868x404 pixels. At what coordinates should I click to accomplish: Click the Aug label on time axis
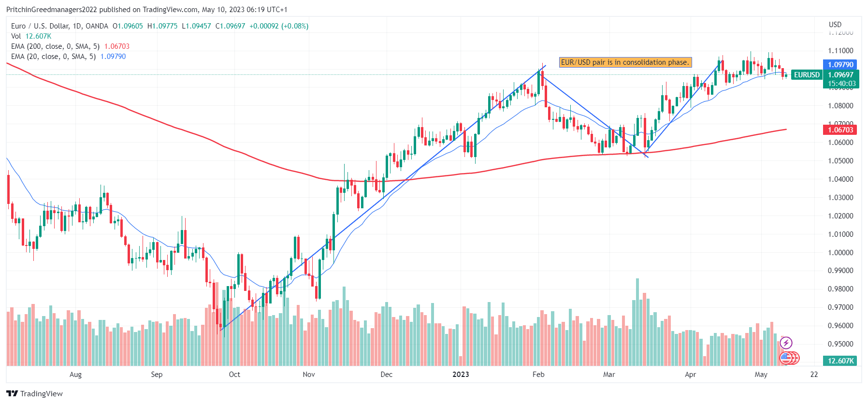click(75, 375)
